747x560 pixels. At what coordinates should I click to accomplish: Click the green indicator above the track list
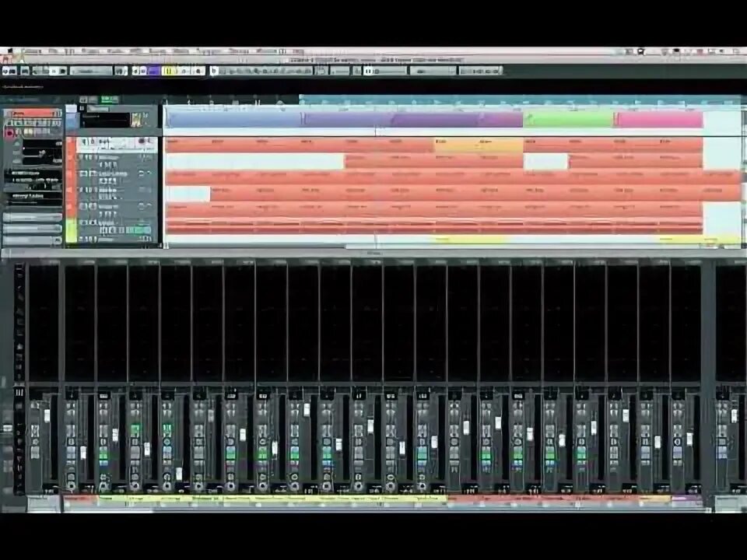click(110, 99)
